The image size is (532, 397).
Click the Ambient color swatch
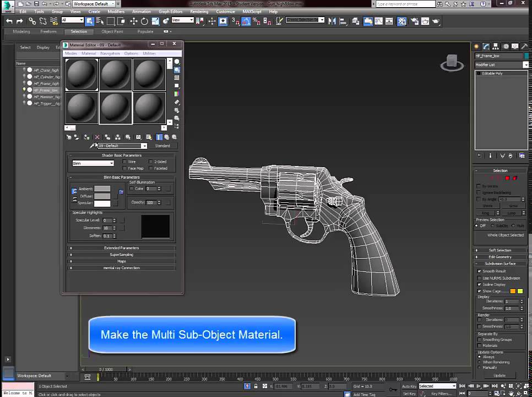coord(102,189)
